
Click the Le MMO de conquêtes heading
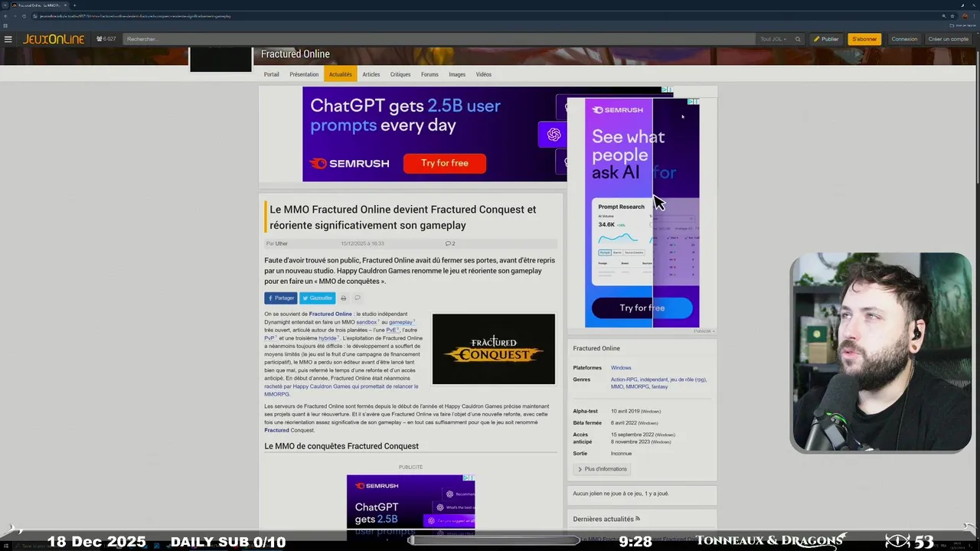[341, 446]
